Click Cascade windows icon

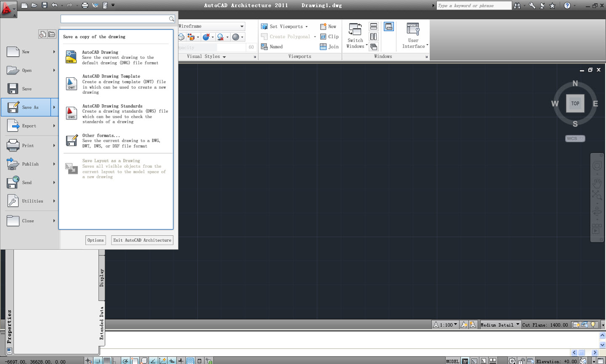coord(373,47)
